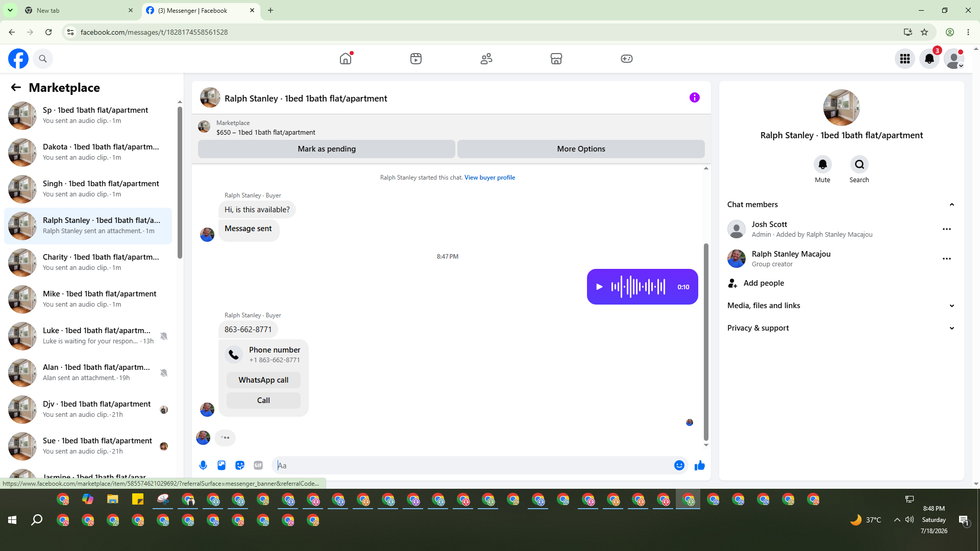Play the 0:10 voice message
Viewport: 980px width, 551px height.
pos(599,287)
